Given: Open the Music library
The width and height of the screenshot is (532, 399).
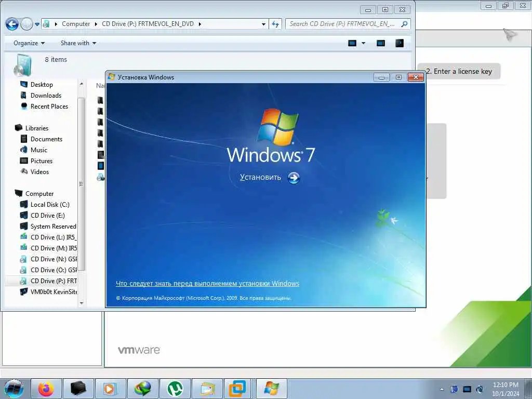Looking at the screenshot, I should 38,150.
